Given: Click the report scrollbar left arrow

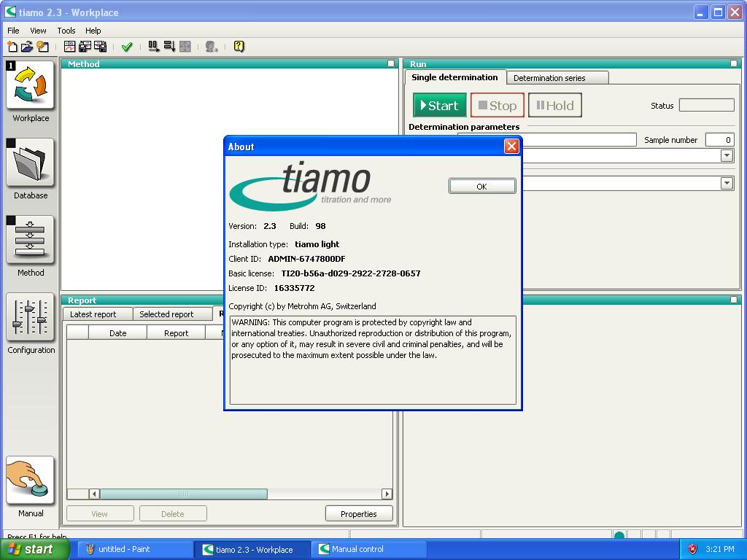Looking at the screenshot, I should tap(94, 494).
